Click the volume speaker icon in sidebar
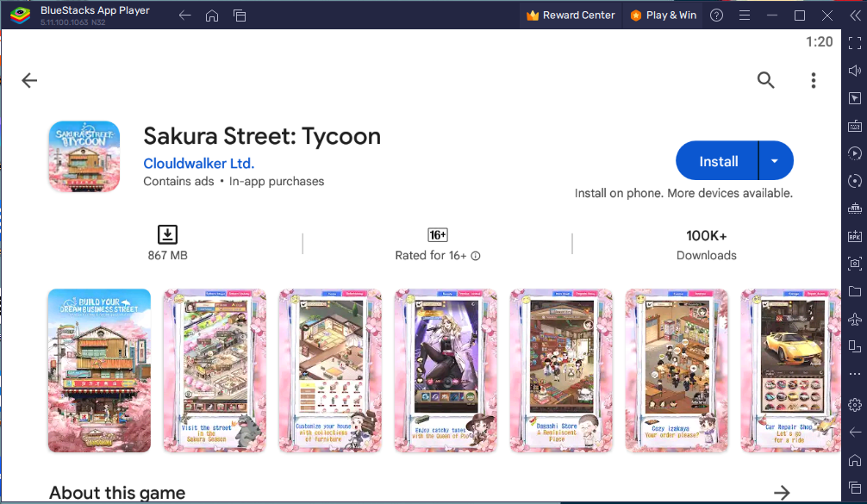Screen dimensions: 867x504 (855, 71)
